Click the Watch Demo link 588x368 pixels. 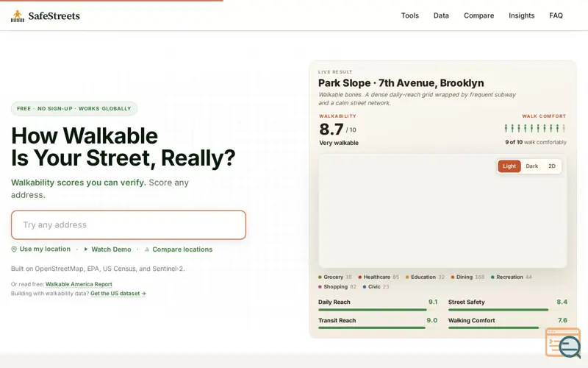[x=111, y=250]
